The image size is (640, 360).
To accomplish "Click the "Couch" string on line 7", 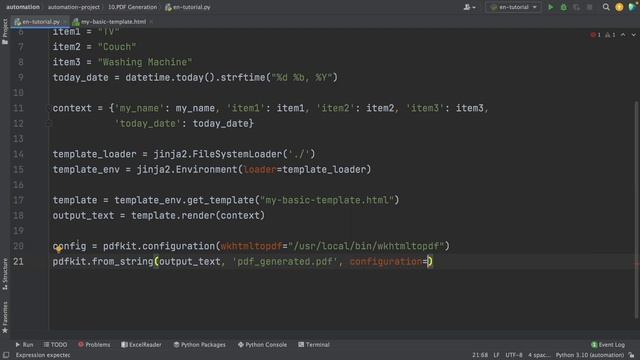I will (117, 47).
